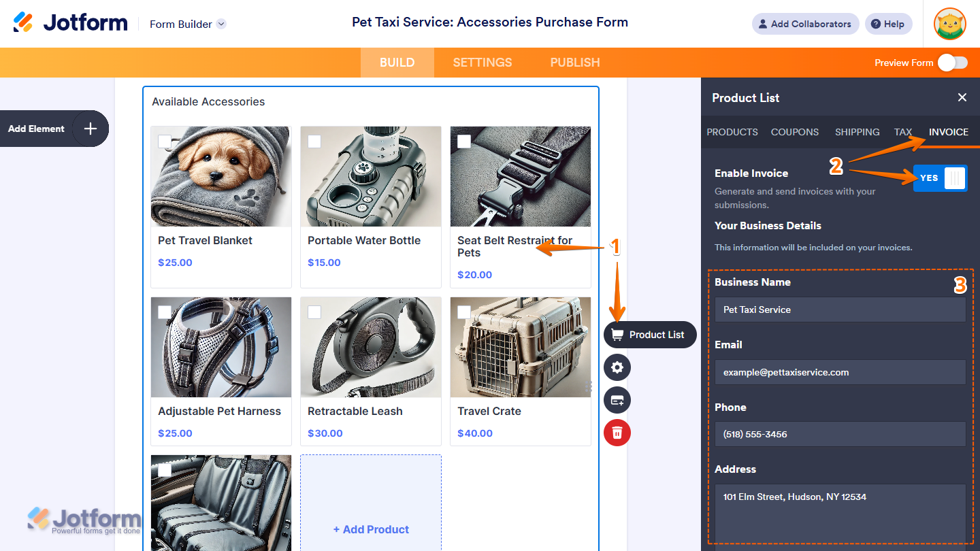Toggle the Preview Form switch

tap(952, 63)
